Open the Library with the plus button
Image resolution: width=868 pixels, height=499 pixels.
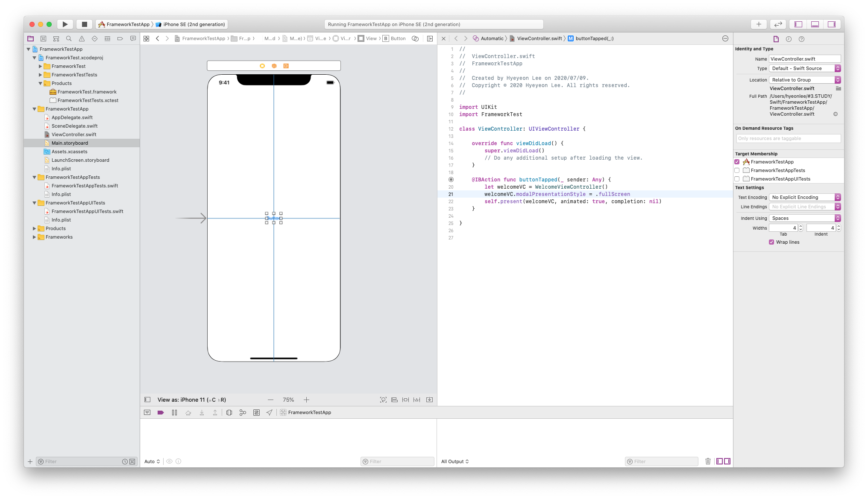click(759, 24)
